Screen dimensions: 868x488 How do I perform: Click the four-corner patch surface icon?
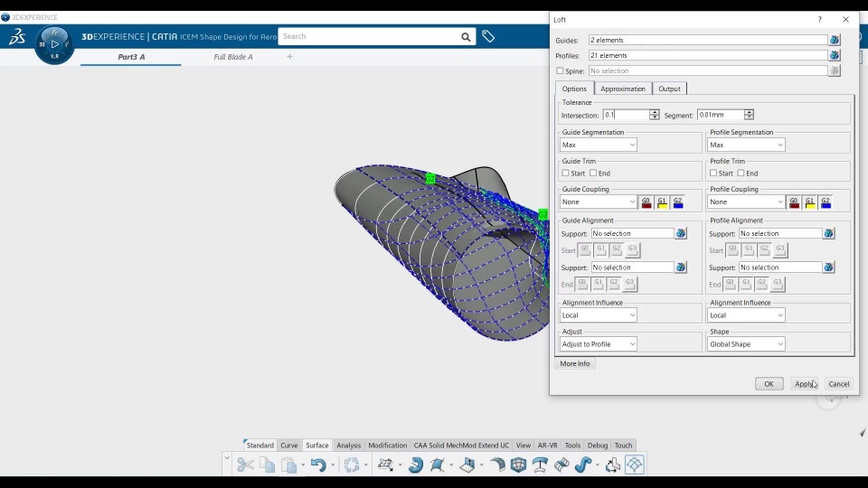coord(437,465)
